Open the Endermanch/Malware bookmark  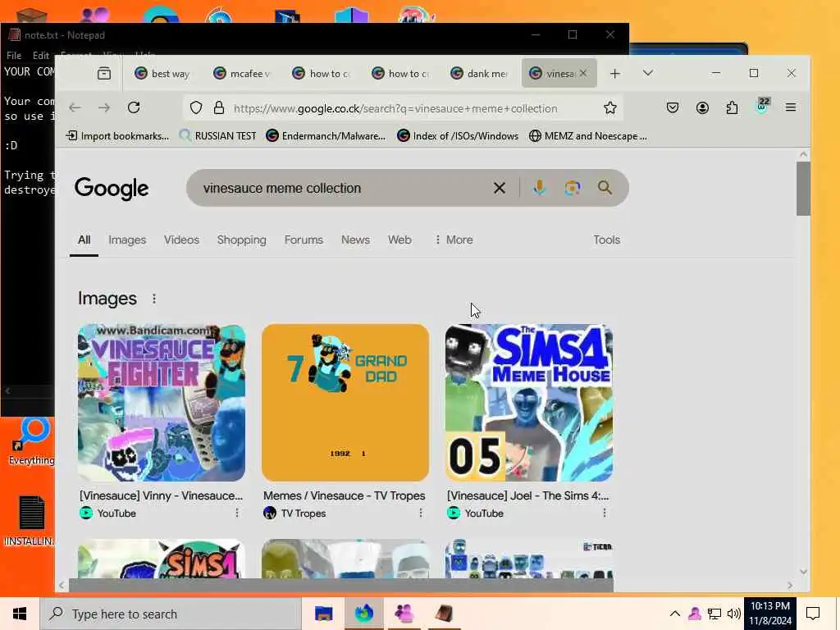[x=326, y=136]
